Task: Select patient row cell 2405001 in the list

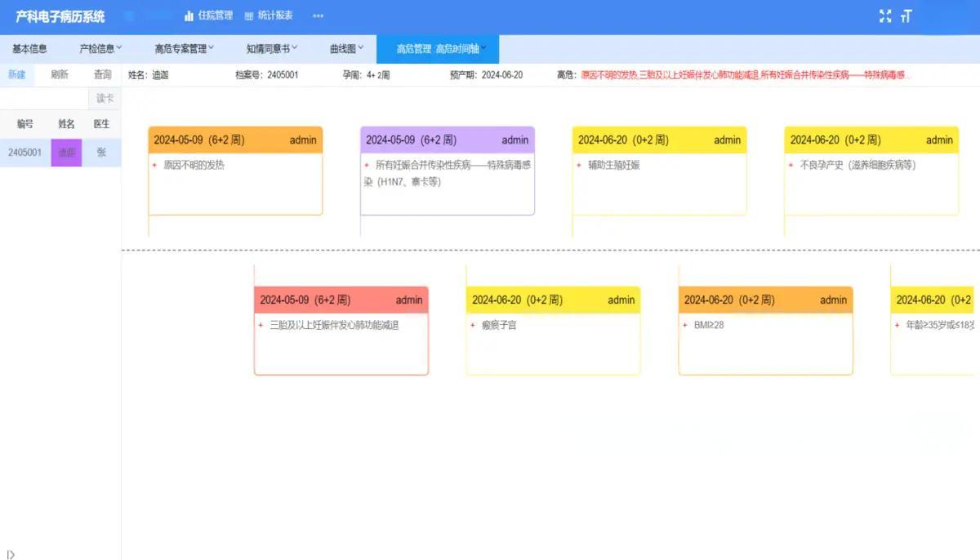Action: coord(24,153)
